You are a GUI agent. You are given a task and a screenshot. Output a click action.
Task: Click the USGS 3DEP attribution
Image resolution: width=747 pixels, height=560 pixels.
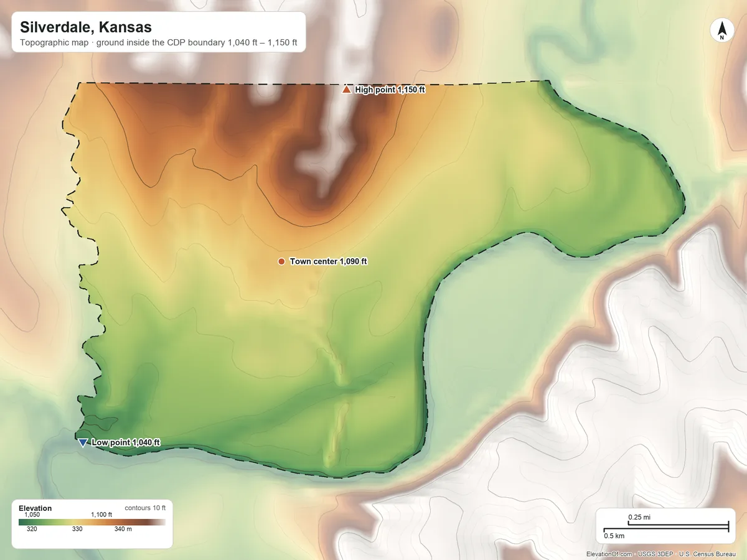[655, 554]
